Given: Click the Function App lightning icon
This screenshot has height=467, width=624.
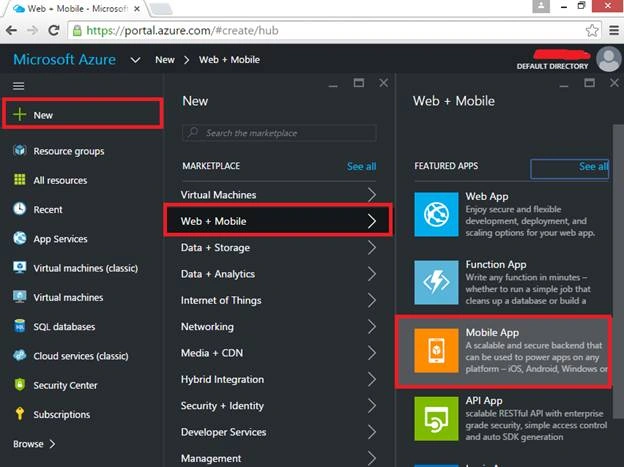Looking at the screenshot, I should coord(436,282).
